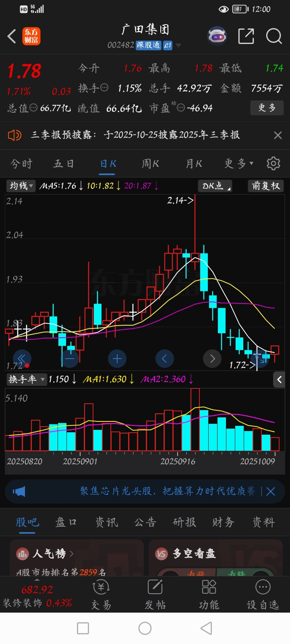Open the 发帖 post icon

pyautogui.click(x=155, y=595)
